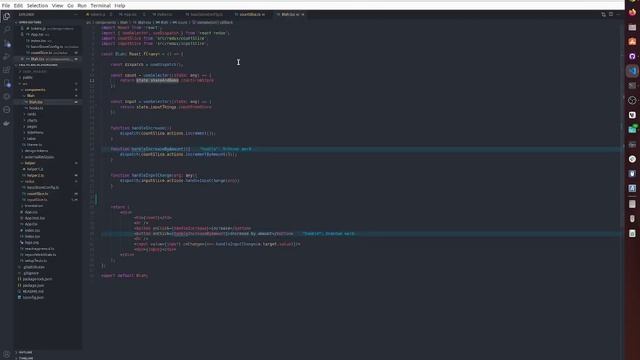Viewport: 640px width, 360px height.
Task: Open the Files app from the Ubuntu dock
Action: coord(632,27)
